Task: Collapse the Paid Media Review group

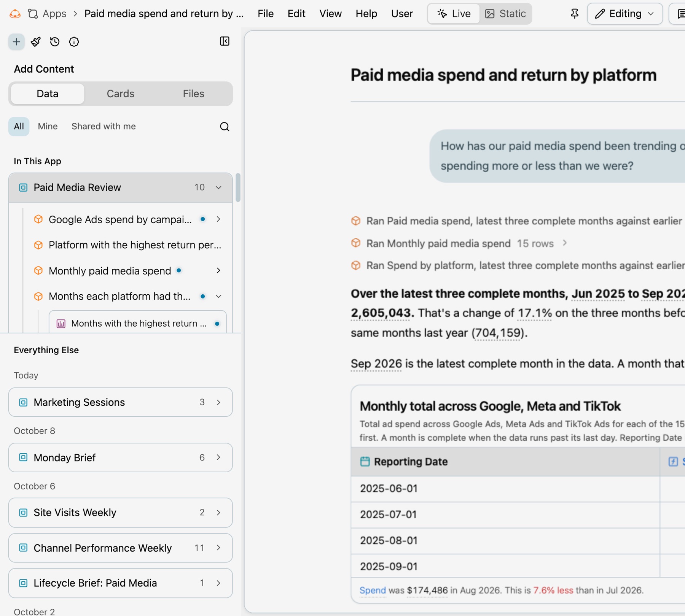Action: [218, 187]
